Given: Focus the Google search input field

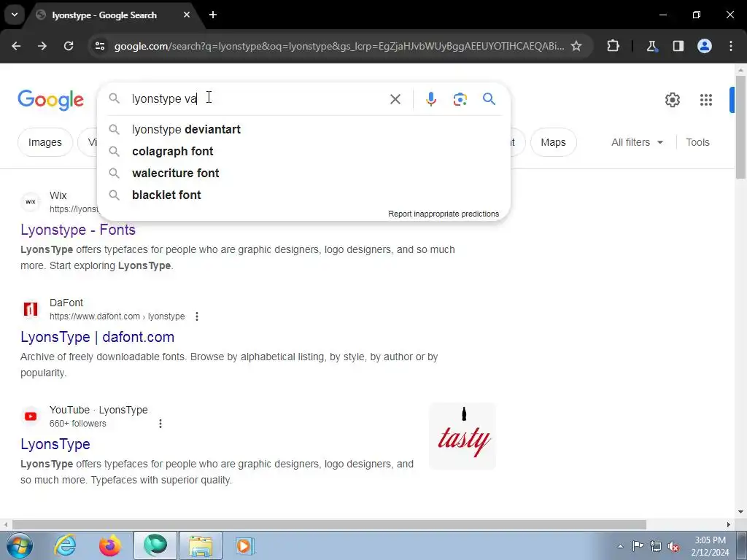Looking at the screenshot, I should click(x=258, y=99).
